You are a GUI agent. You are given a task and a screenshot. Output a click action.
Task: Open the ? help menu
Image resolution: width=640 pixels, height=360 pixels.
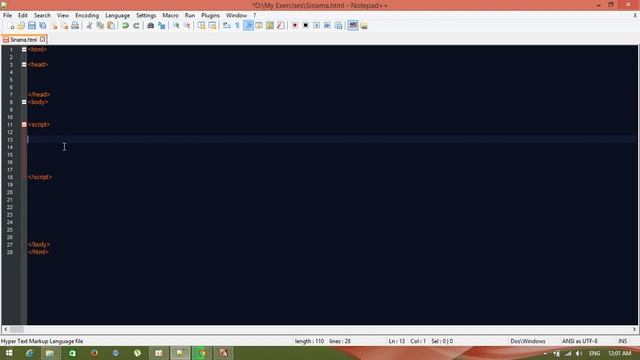[255, 15]
